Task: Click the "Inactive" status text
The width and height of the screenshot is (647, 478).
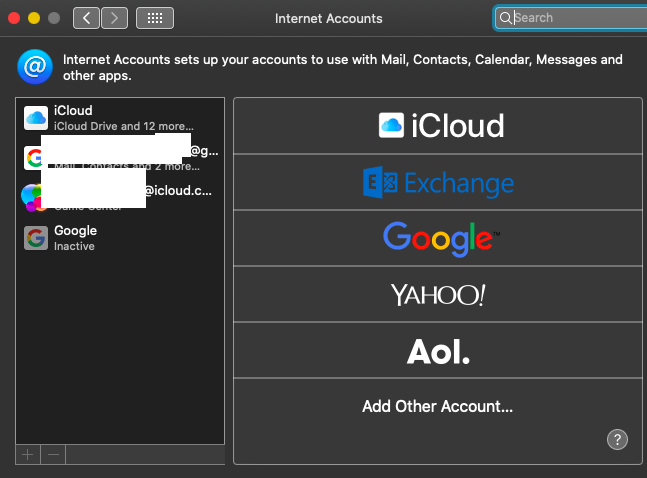Action: click(74, 246)
